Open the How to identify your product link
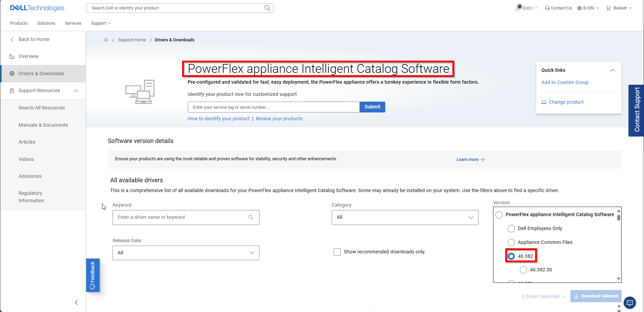Image resolution: width=644 pixels, height=312 pixels. pos(218,119)
